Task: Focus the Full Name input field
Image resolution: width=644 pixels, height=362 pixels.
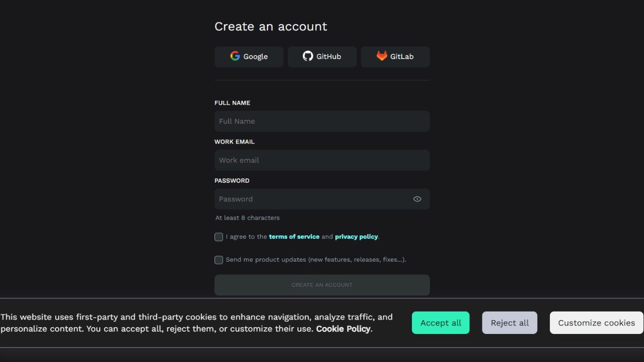Action: [x=322, y=121]
